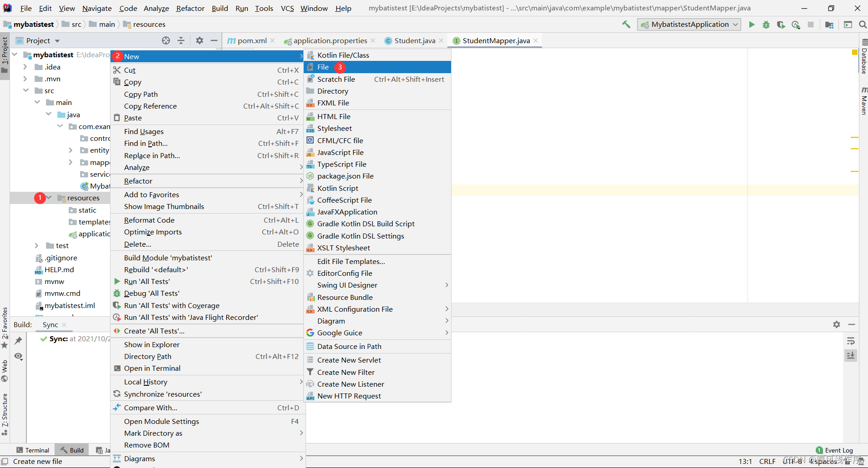Click Copy Path in context menu
The image size is (868, 468).
point(207,94)
